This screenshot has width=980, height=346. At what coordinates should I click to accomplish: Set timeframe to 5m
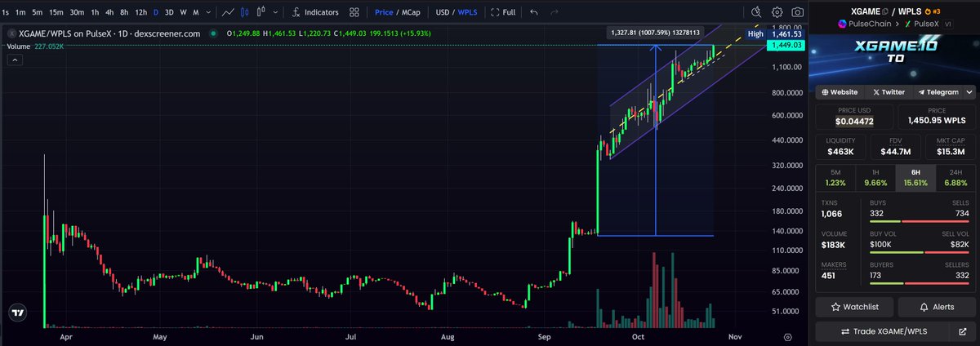pyautogui.click(x=37, y=12)
